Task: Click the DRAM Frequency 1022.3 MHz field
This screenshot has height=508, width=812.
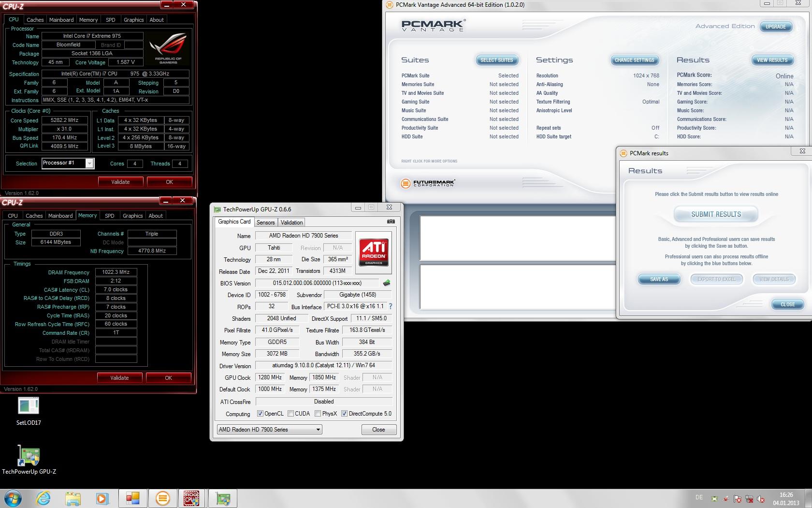Action: tap(116, 272)
